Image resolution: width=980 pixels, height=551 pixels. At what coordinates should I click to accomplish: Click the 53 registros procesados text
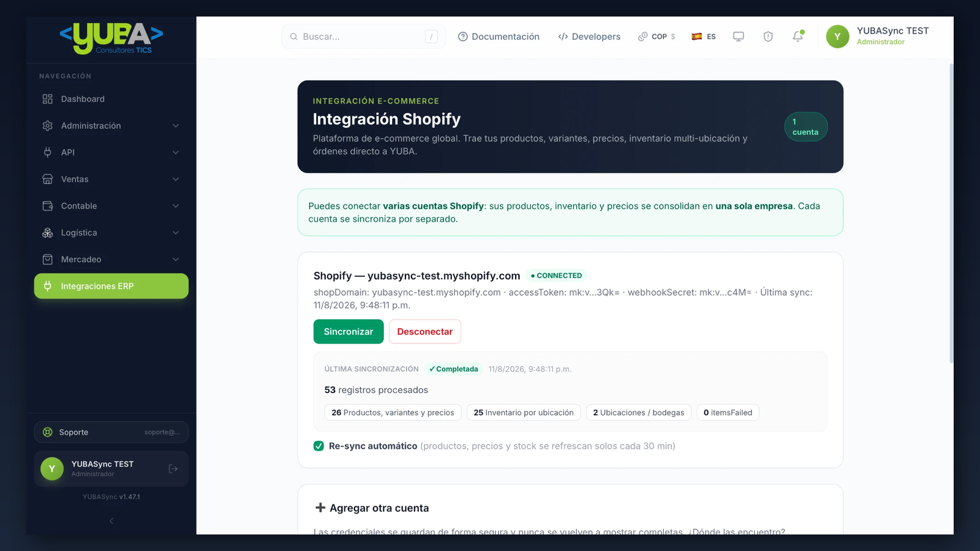click(x=376, y=390)
